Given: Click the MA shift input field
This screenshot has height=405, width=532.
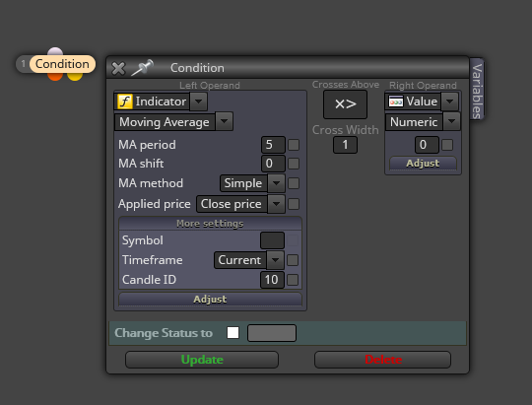Looking at the screenshot, I should (x=273, y=164).
